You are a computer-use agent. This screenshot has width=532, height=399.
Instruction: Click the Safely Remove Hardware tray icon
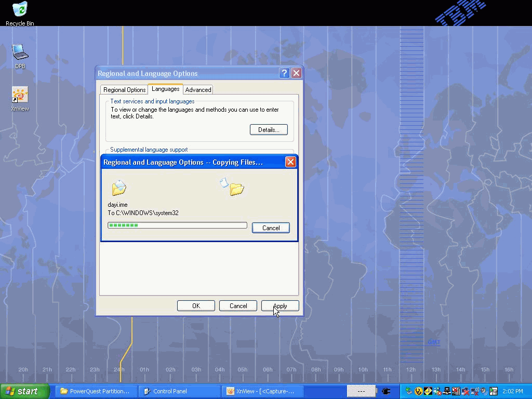[409, 391]
